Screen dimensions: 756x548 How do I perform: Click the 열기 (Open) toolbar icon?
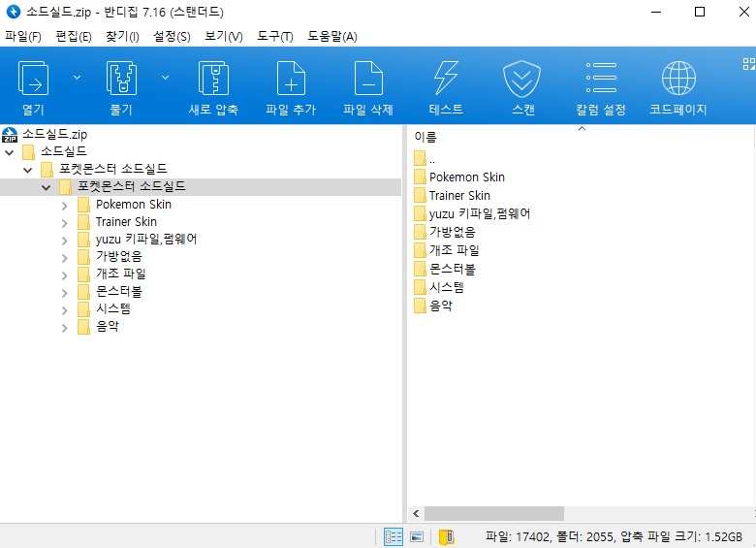33,79
